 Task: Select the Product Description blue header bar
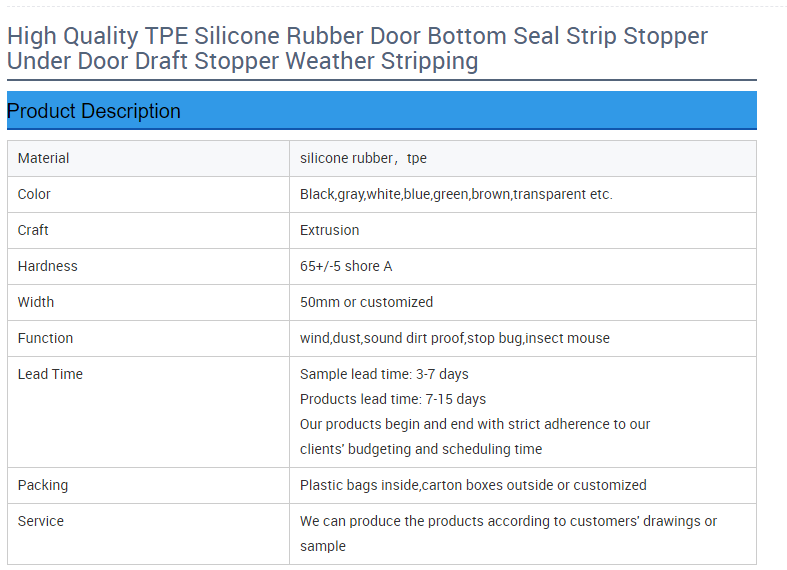coord(381,111)
